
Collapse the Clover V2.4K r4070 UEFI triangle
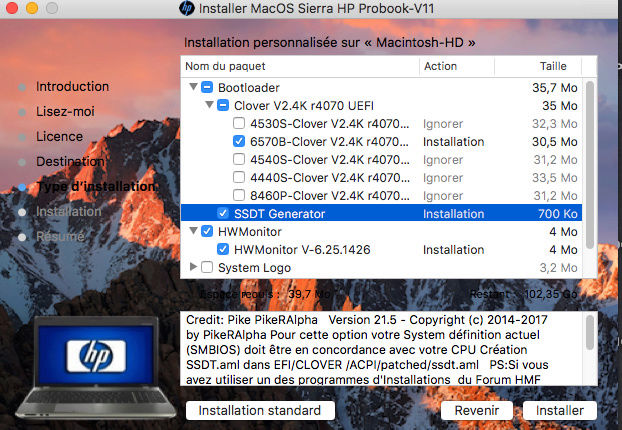pos(209,105)
